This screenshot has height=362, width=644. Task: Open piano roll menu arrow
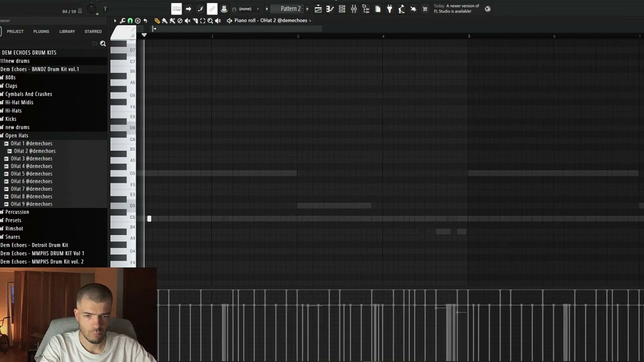115,21
